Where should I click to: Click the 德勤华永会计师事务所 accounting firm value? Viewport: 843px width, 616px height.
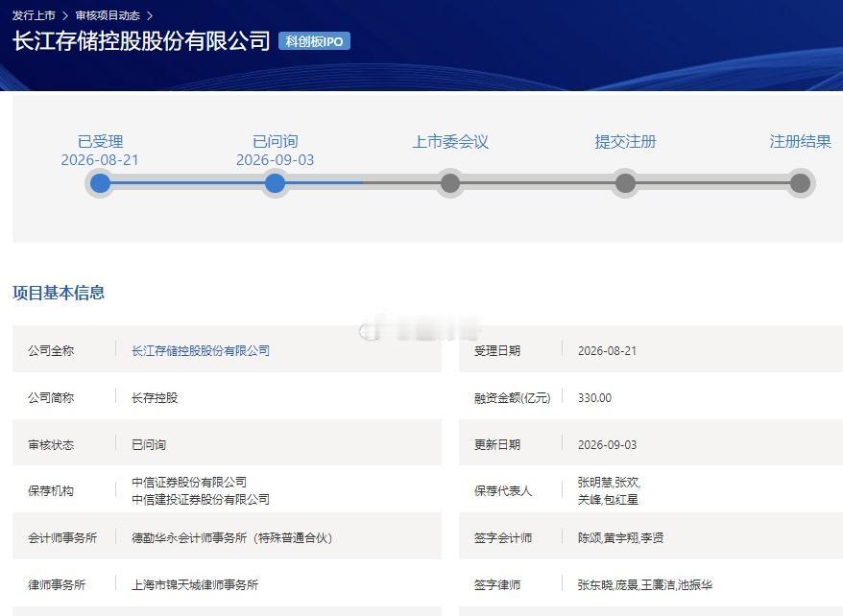[x=231, y=537]
